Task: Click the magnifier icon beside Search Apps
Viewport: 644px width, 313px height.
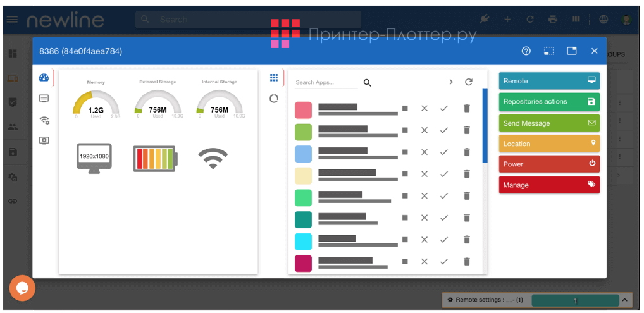Action: click(368, 83)
